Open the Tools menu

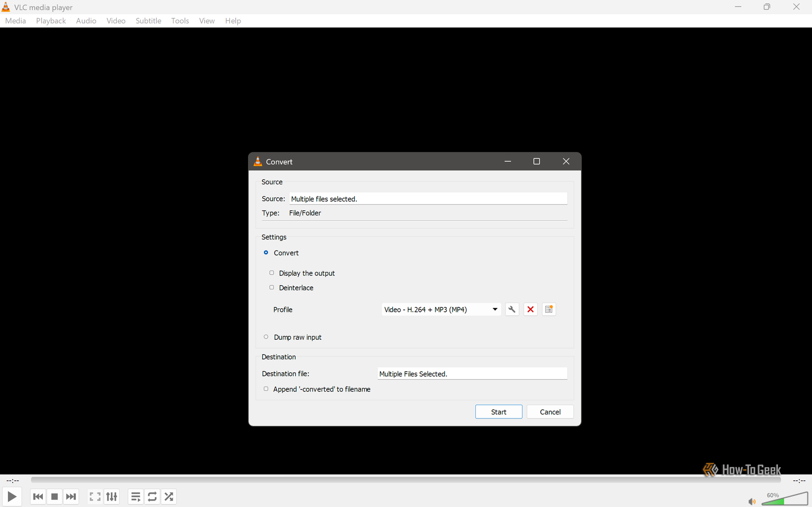(x=180, y=21)
